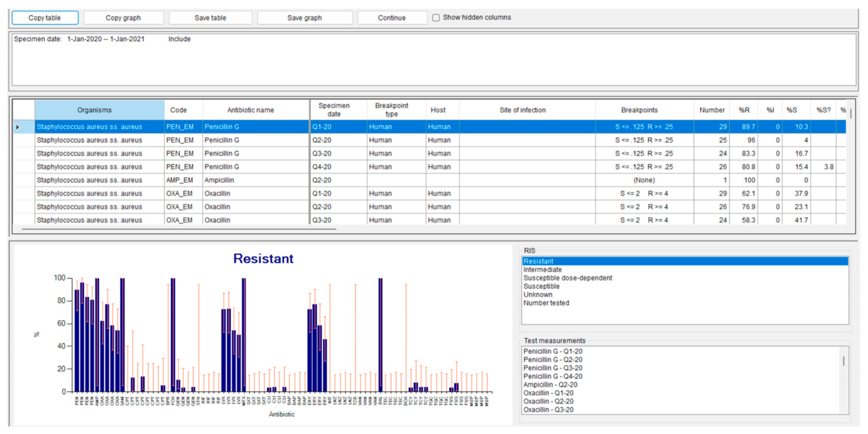This screenshot has width=868, height=434.
Task: Select Susceptible dose-dependent in RIS list
Action: pos(568,278)
